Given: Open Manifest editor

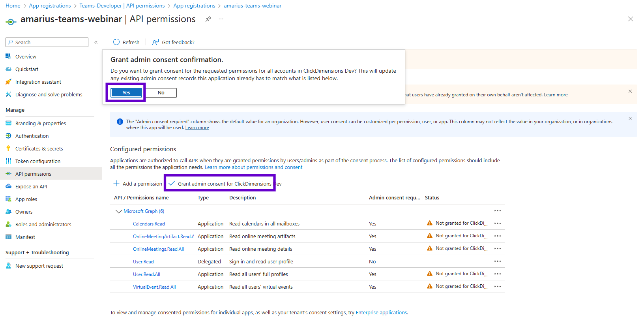Looking at the screenshot, I should [25, 237].
